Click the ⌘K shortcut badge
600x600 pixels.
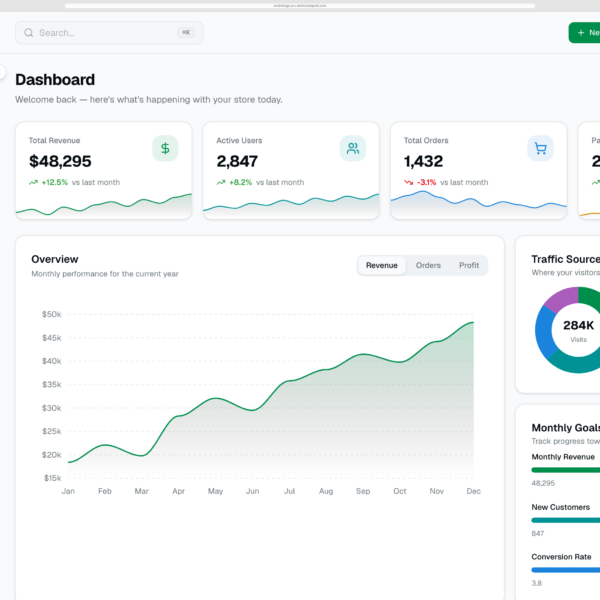click(x=186, y=33)
